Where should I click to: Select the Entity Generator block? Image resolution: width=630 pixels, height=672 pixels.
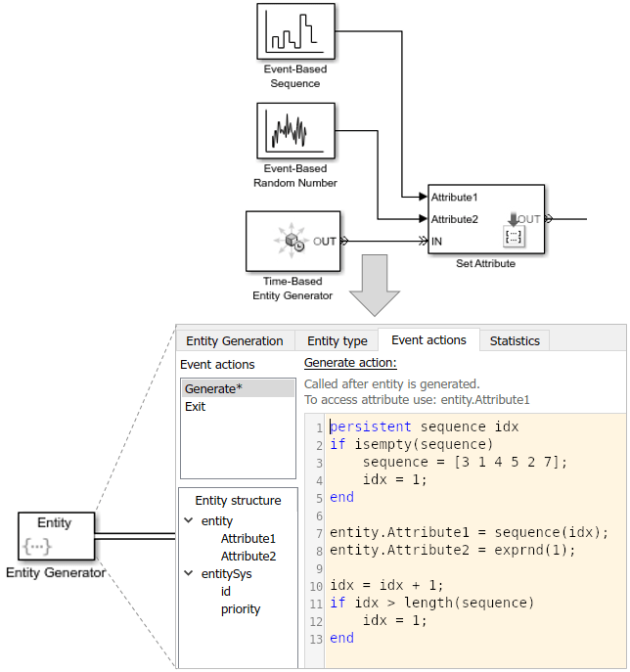pyautogui.click(x=56, y=536)
